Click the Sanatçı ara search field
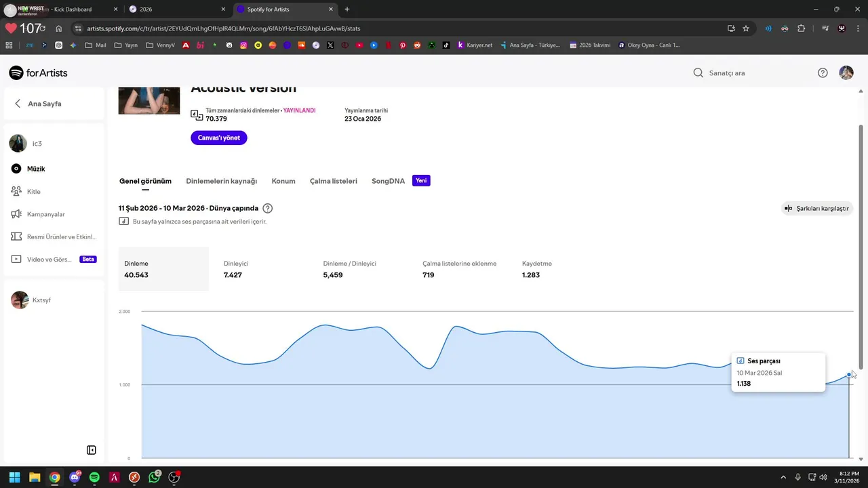The height and width of the screenshot is (488, 868). tap(753, 73)
